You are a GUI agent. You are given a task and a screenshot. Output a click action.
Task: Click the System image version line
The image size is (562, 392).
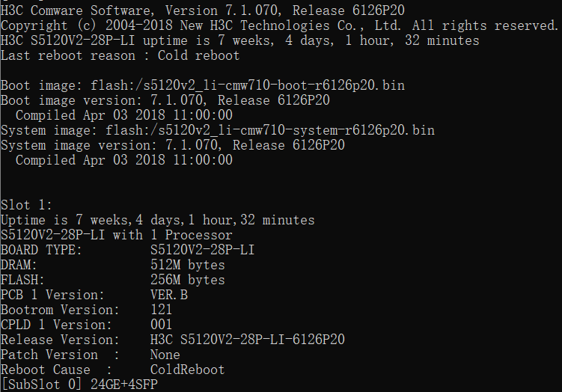click(172, 145)
